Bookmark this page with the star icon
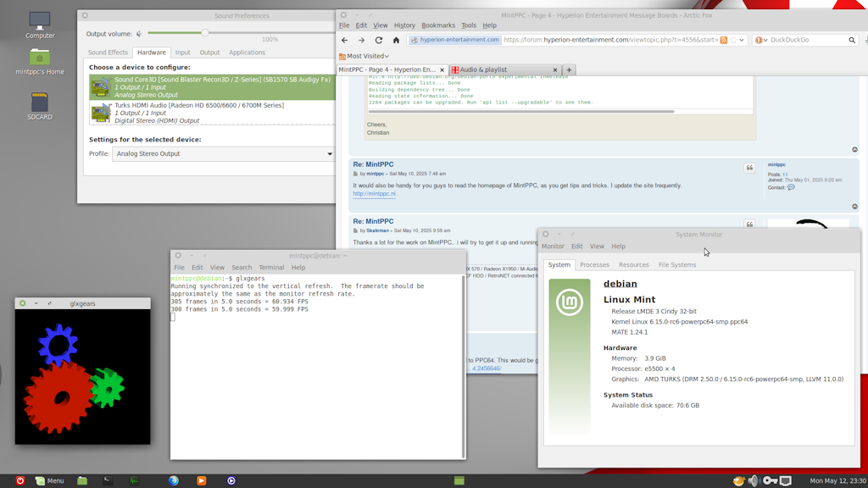 [733, 40]
